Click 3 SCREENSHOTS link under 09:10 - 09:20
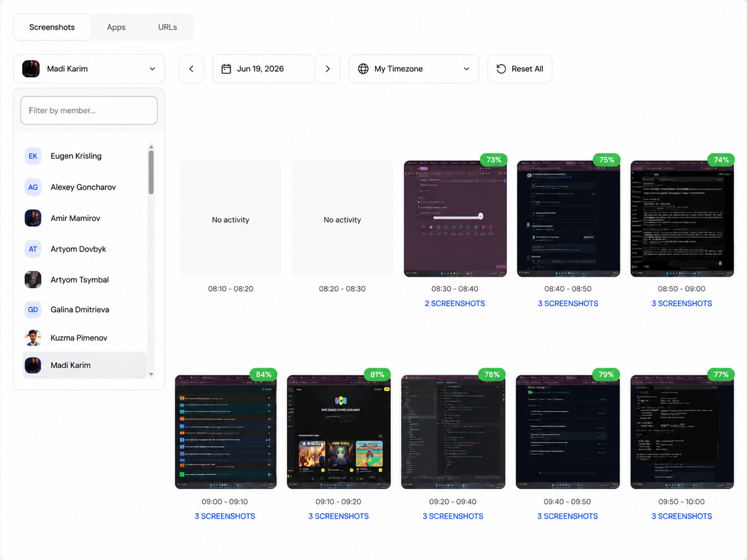 338,516
